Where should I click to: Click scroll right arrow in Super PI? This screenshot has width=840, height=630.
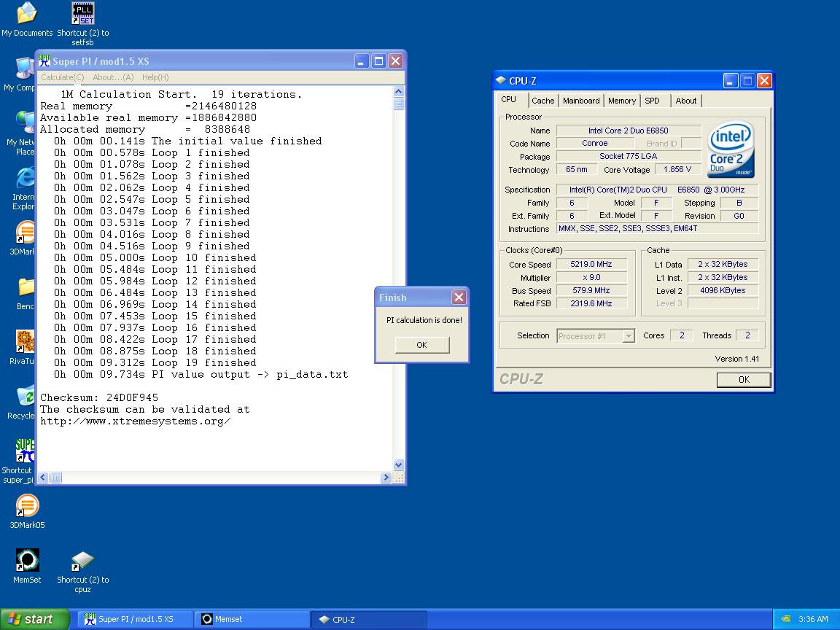click(386, 478)
